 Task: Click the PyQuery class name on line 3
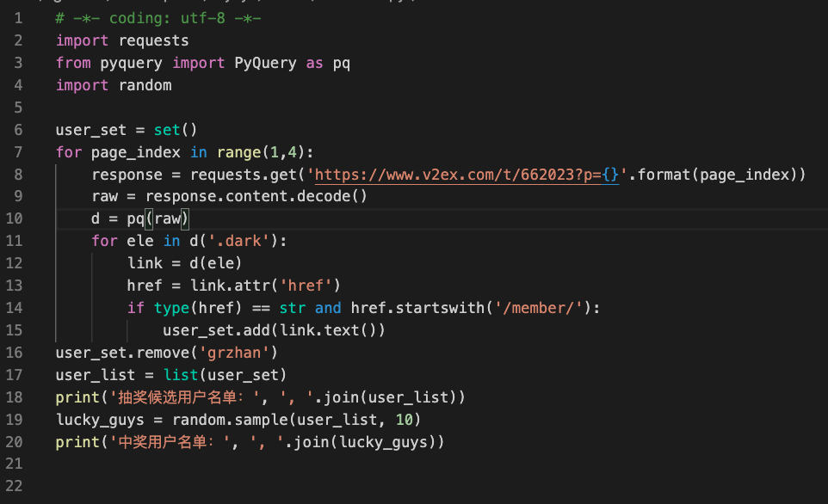266,63
